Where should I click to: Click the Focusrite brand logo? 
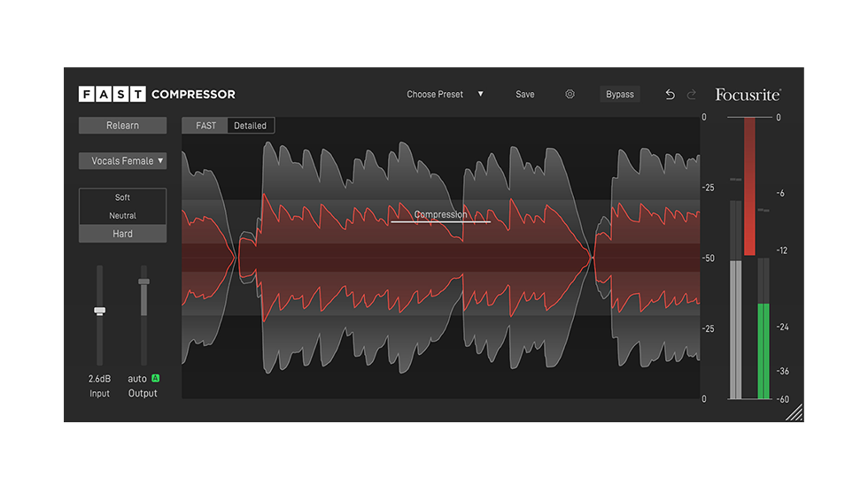point(748,94)
